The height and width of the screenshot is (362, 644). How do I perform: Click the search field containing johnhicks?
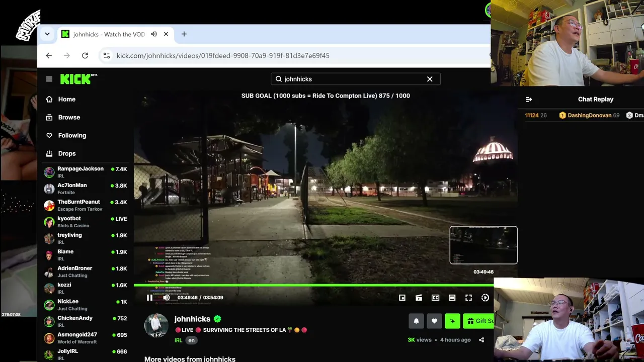tap(355, 79)
